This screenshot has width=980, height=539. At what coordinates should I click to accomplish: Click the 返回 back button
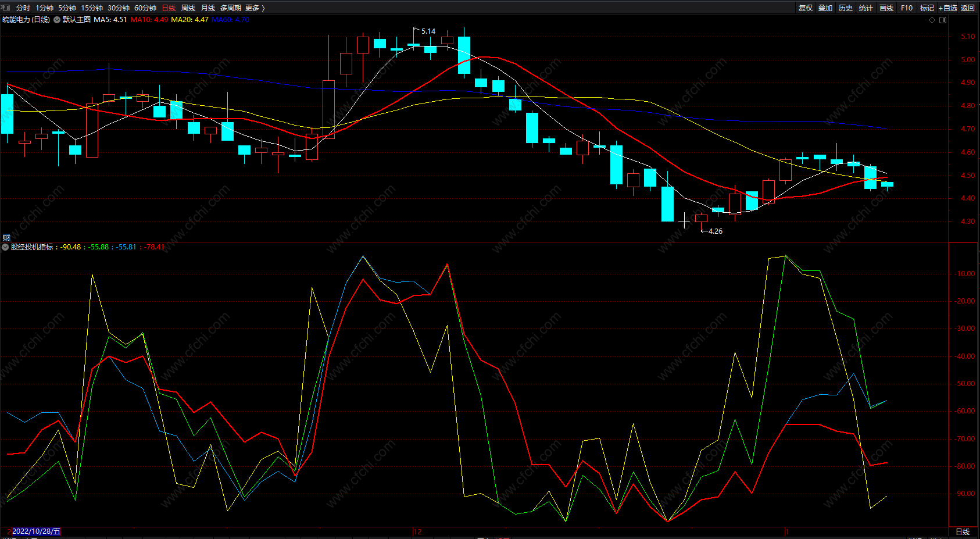968,8
